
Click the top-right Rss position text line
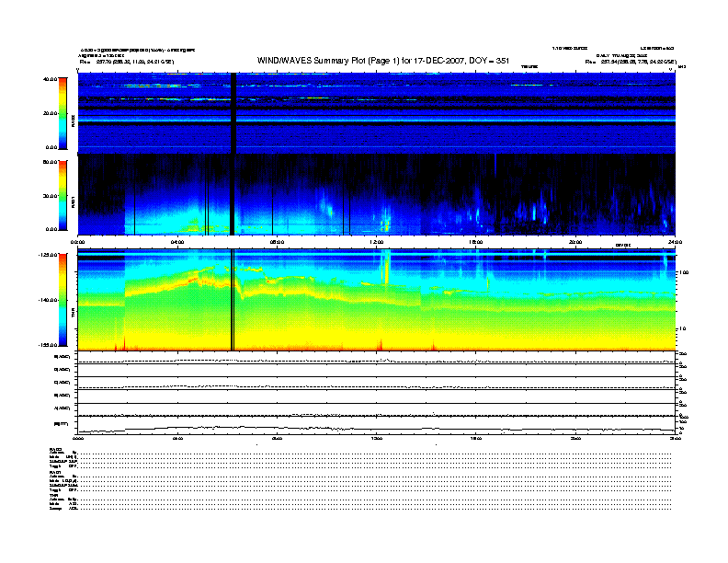click(631, 62)
